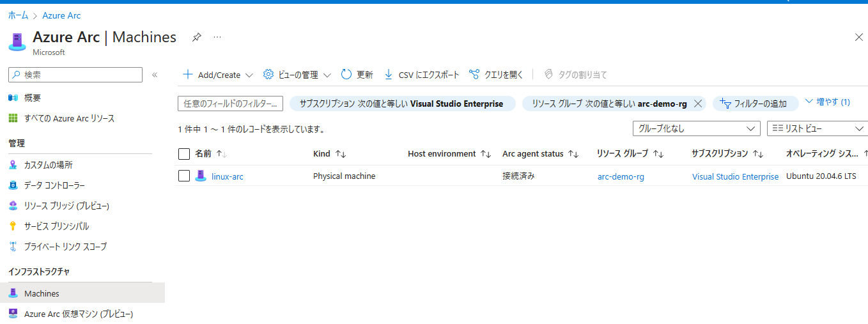The image size is (868, 324).
Task: Click the Add/Create plus icon
Action: [x=188, y=75]
